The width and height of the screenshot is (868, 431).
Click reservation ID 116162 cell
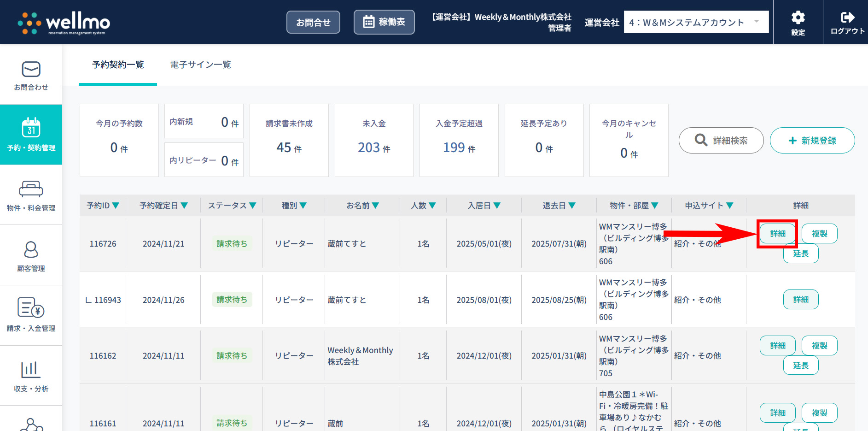tap(103, 356)
